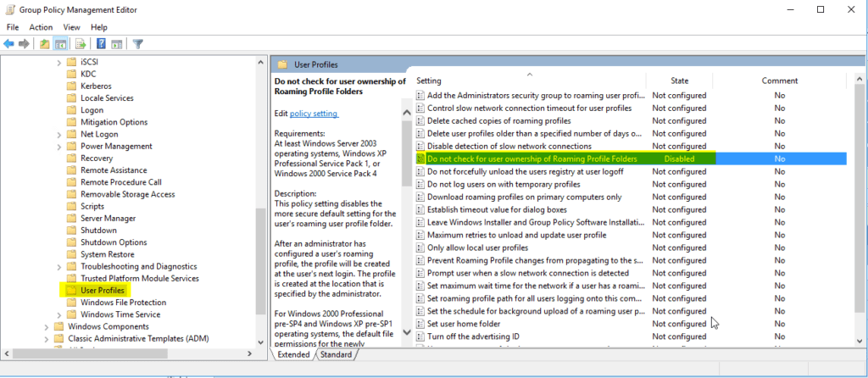
Task: Click the policy icon beside Set user home folder
Action: click(420, 324)
